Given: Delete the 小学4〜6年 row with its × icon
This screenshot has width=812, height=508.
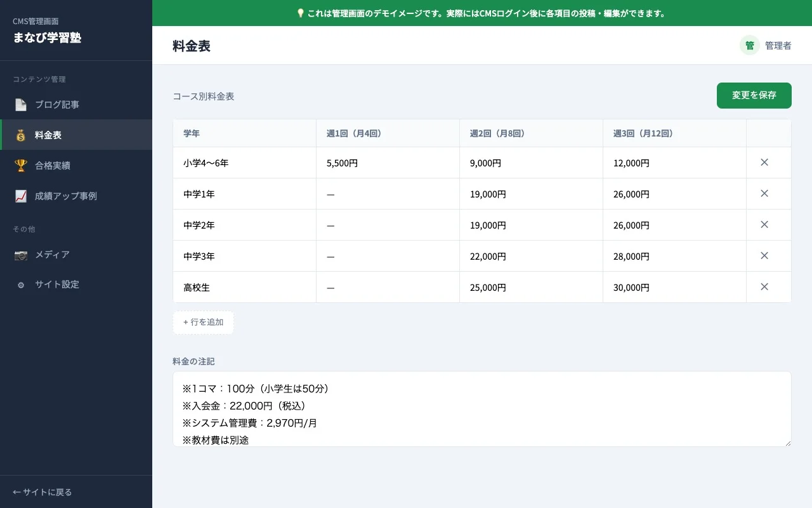Looking at the screenshot, I should point(765,163).
